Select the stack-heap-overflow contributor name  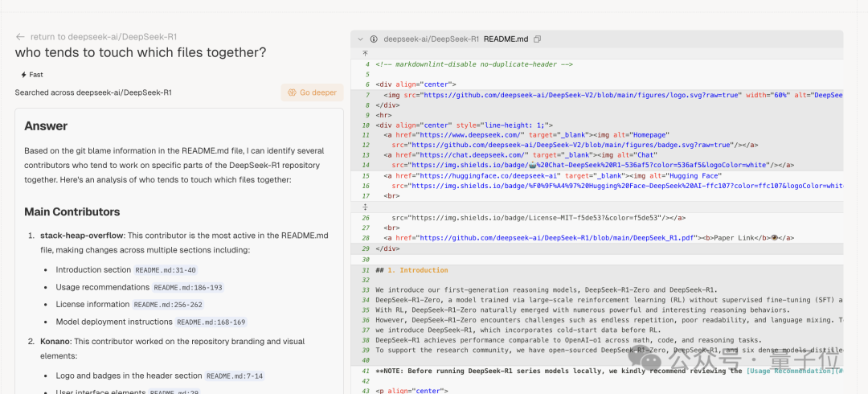[x=82, y=236]
